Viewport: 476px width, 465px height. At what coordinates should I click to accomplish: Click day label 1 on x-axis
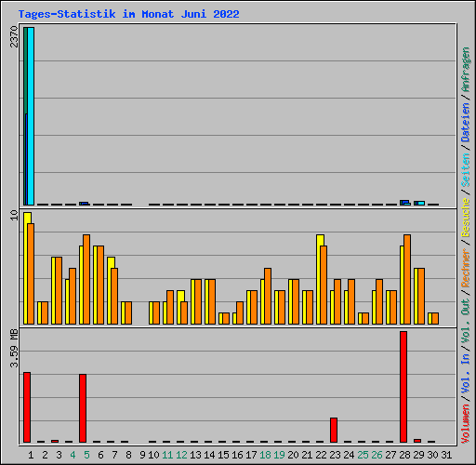(x=31, y=455)
